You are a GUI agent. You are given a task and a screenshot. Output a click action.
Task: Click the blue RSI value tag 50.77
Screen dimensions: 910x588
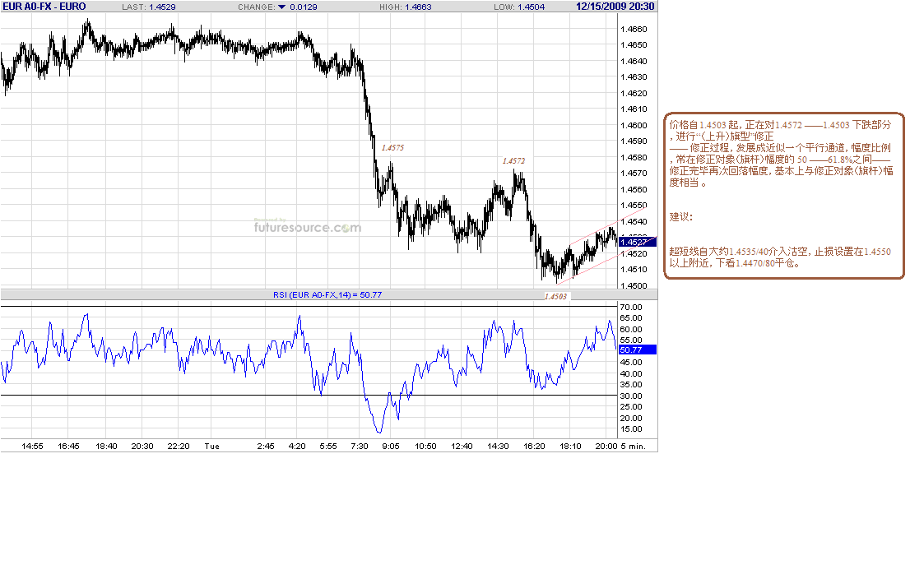click(x=637, y=350)
